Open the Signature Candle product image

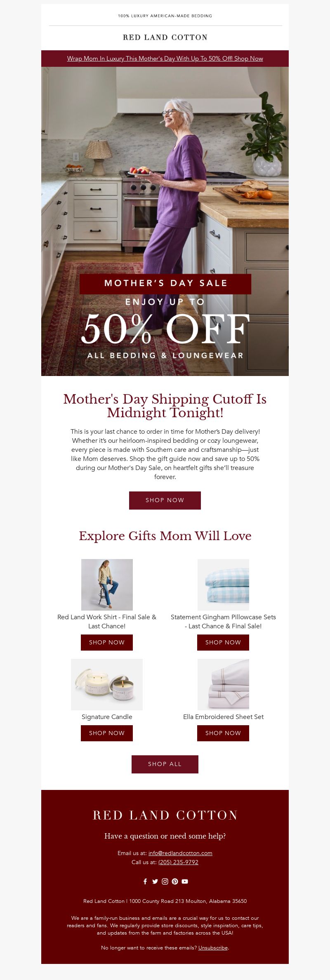pos(107,684)
